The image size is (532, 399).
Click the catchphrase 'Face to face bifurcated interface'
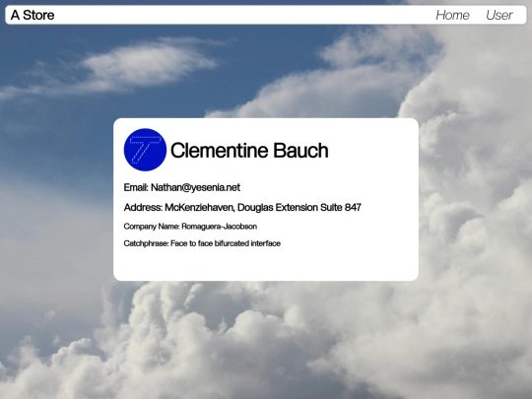point(226,243)
